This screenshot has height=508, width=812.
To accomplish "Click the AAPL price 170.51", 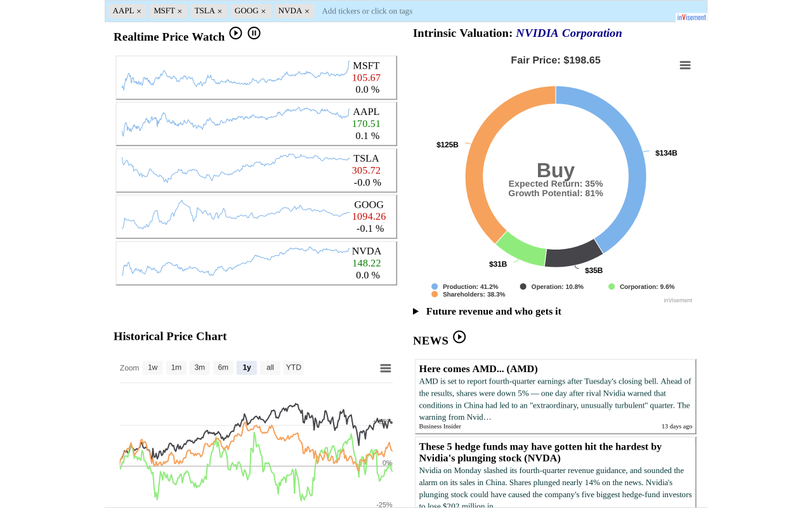I will click(x=366, y=124).
